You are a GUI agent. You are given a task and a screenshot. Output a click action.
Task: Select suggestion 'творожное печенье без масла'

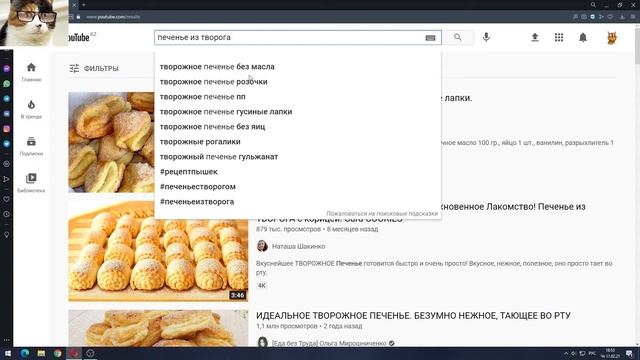298,67
